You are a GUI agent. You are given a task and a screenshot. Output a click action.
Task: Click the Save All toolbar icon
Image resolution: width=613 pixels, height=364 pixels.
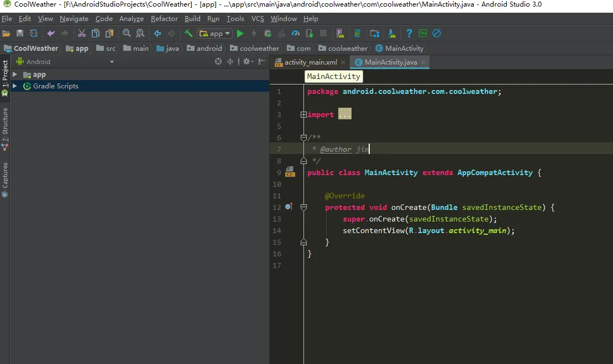pos(20,34)
